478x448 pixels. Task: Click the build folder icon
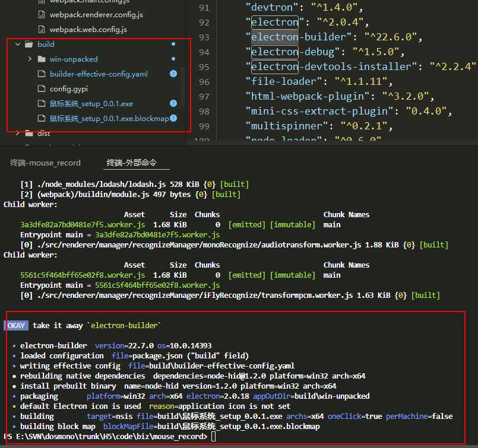tap(29, 44)
